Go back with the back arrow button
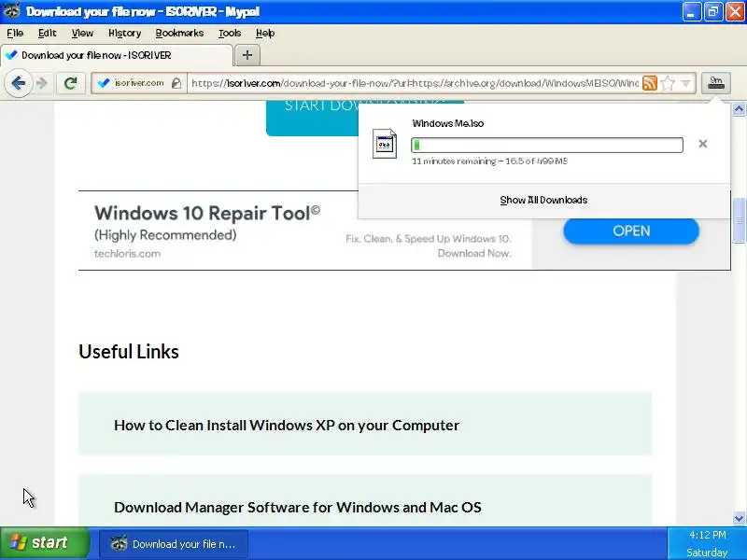This screenshot has height=560, width=747. pyautogui.click(x=18, y=83)
